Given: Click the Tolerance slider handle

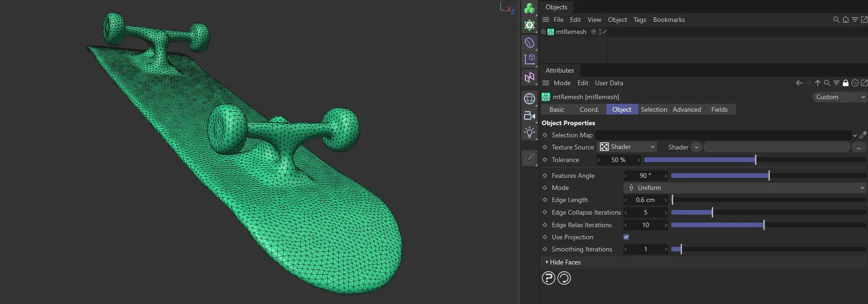Looking at the screenshot, I should 755,160.
